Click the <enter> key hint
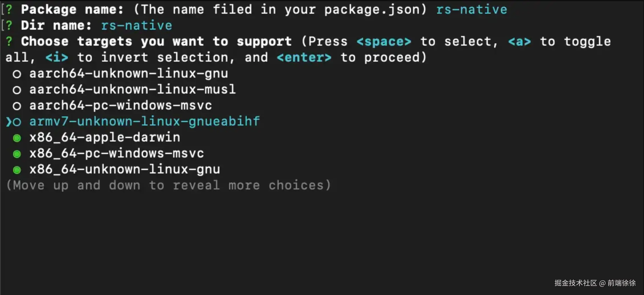This screenshot has width=644, height=295. (x=304, y=58)
